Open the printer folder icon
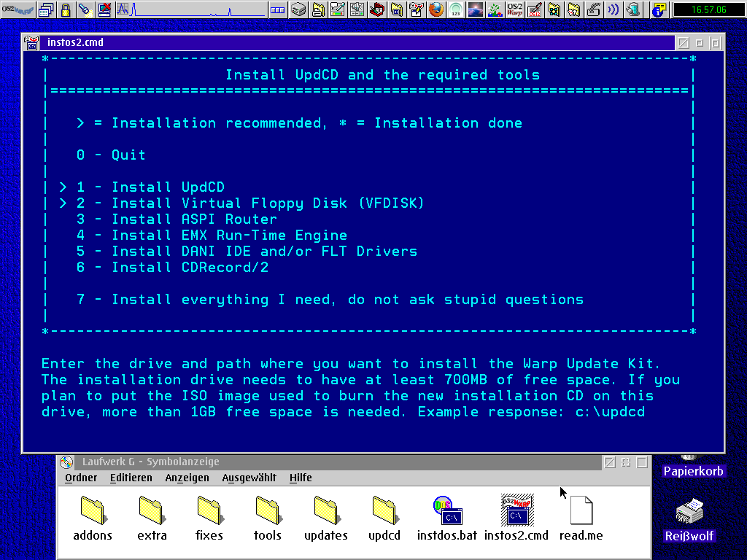Viewport: 747px width, 560px height. coord(318,9)
